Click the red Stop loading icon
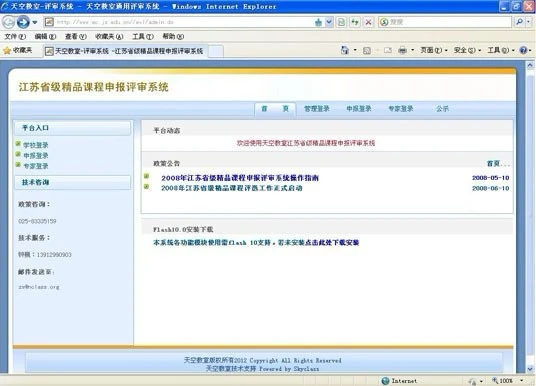536x386 pixels. (x=368, y=22)
